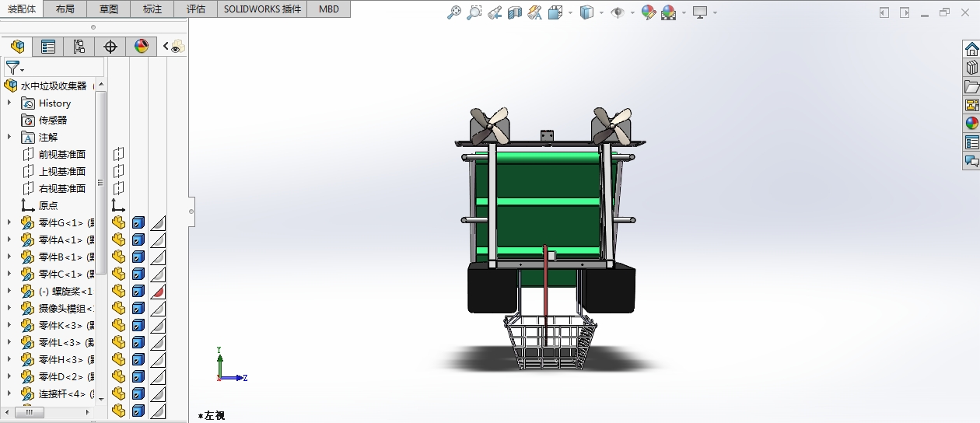Expand the 零件G<1> component node

tap(9, 222)
